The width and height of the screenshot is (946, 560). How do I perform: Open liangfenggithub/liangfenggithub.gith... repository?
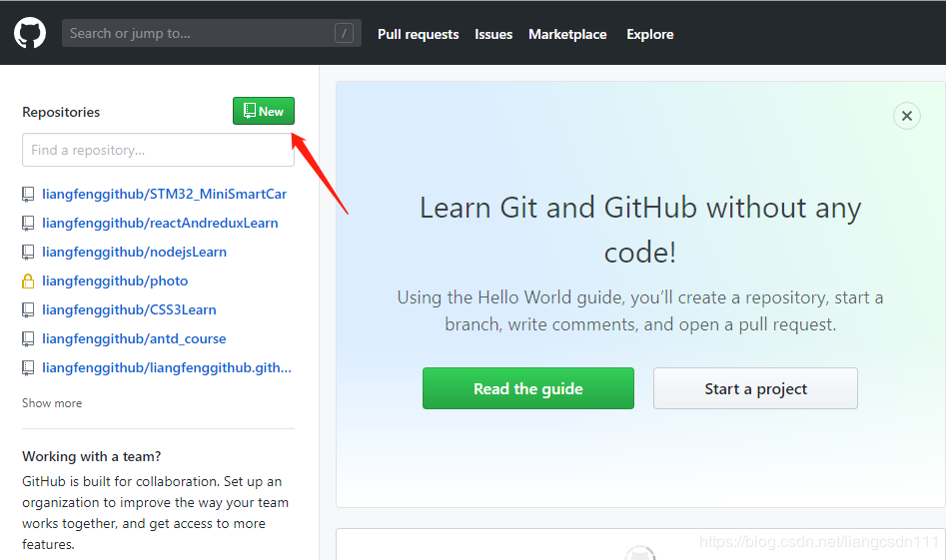pyautogui.click(x=167, y=367)
